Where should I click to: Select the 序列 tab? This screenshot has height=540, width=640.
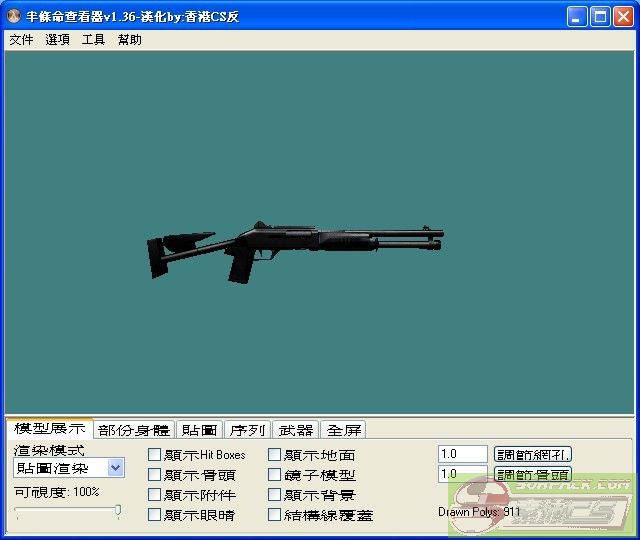click(247, 430)
